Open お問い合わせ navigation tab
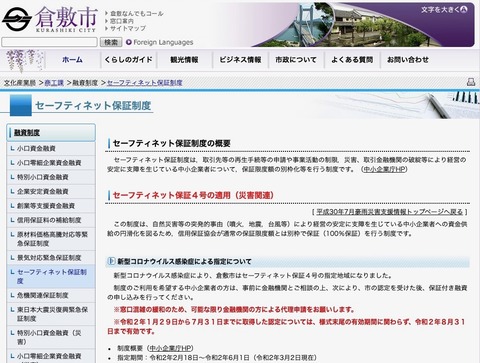 coord(408,60)
